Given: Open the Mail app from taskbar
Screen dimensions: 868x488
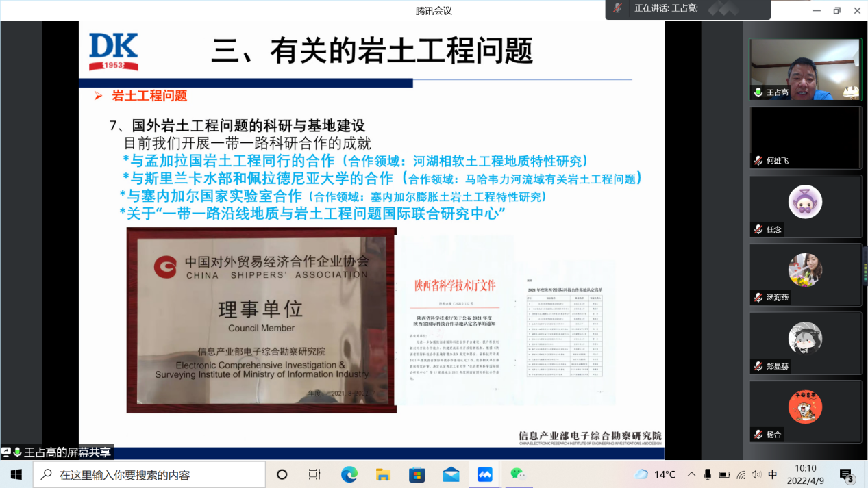Looking at the screenshot, I should (450, 473).
